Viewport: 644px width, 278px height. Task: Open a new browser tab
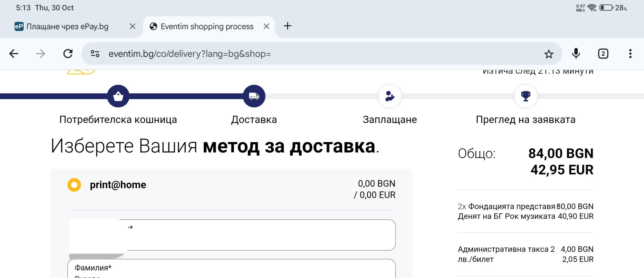point(287,26)
